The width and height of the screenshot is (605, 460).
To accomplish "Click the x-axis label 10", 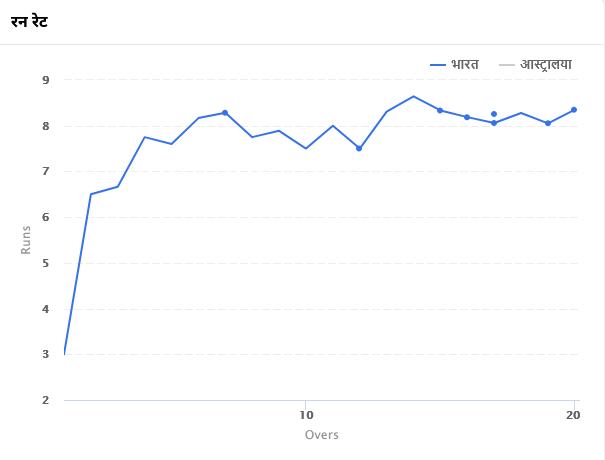I will click(x=306, y=415).
